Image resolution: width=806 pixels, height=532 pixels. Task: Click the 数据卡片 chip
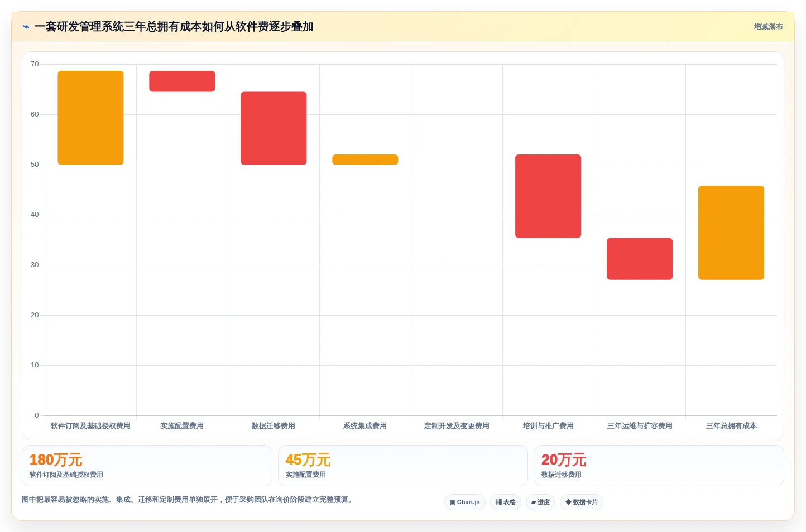(x=582, y=502)
